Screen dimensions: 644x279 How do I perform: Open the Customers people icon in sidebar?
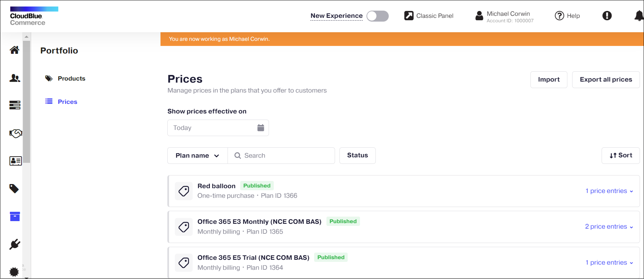coord(15,78)
